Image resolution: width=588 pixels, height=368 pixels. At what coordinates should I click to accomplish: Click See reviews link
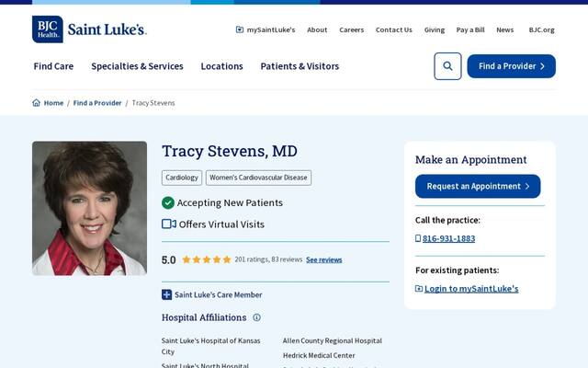(x=324, y=259)
